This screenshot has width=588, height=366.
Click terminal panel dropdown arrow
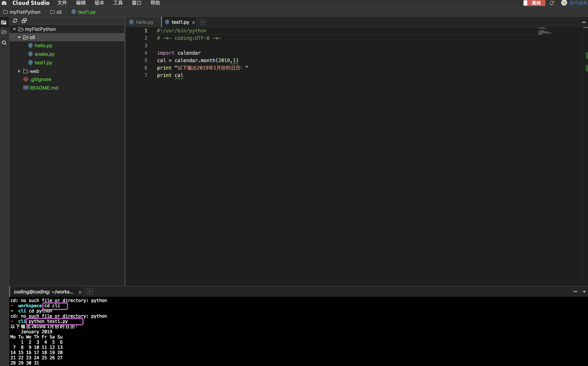tap(584, 292)
